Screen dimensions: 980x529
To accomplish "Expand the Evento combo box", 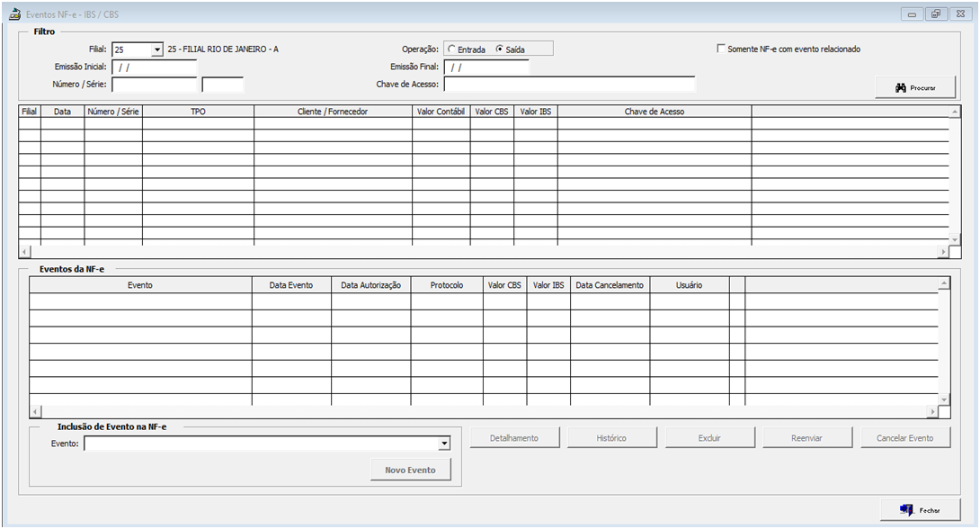I will tap(444, 444).
